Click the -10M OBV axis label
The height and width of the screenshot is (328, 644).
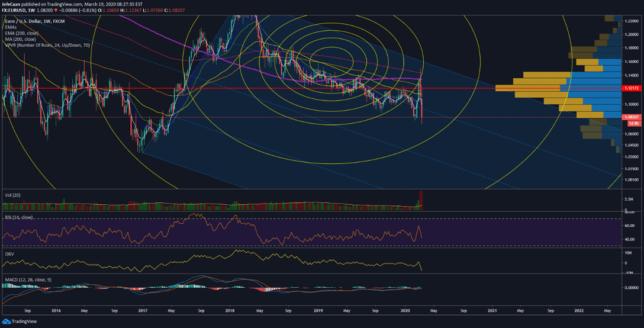pyautogui.click(x=629, y=274)
